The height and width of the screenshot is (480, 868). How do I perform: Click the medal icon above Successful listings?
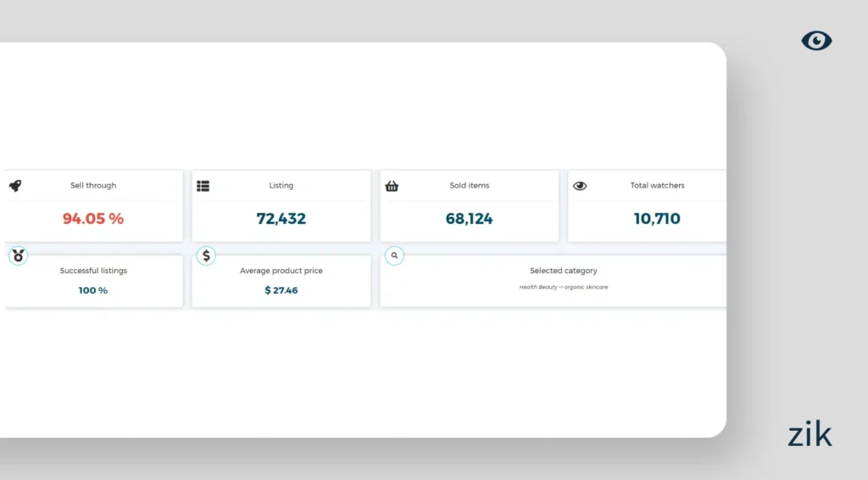tap(18, 255)
